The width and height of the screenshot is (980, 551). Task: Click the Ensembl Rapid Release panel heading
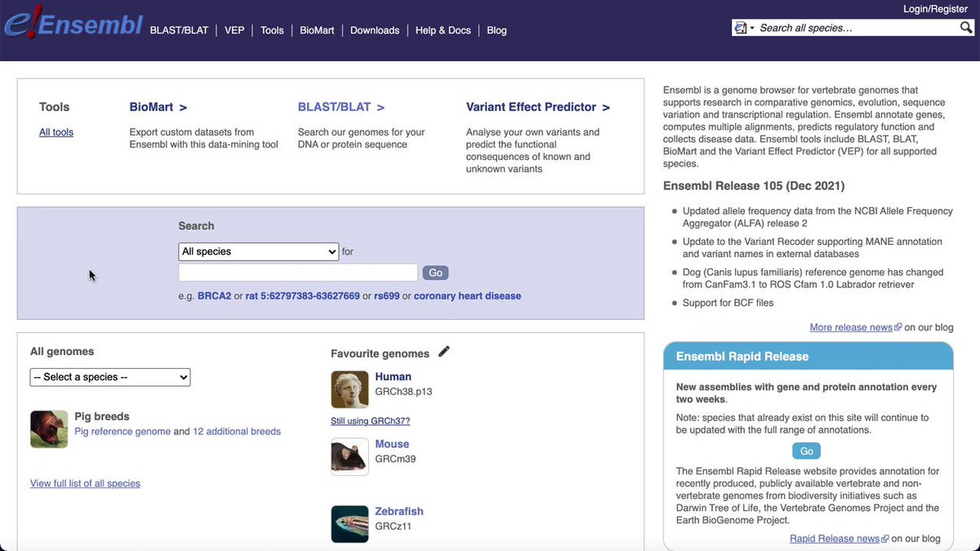tap(742, 357)
